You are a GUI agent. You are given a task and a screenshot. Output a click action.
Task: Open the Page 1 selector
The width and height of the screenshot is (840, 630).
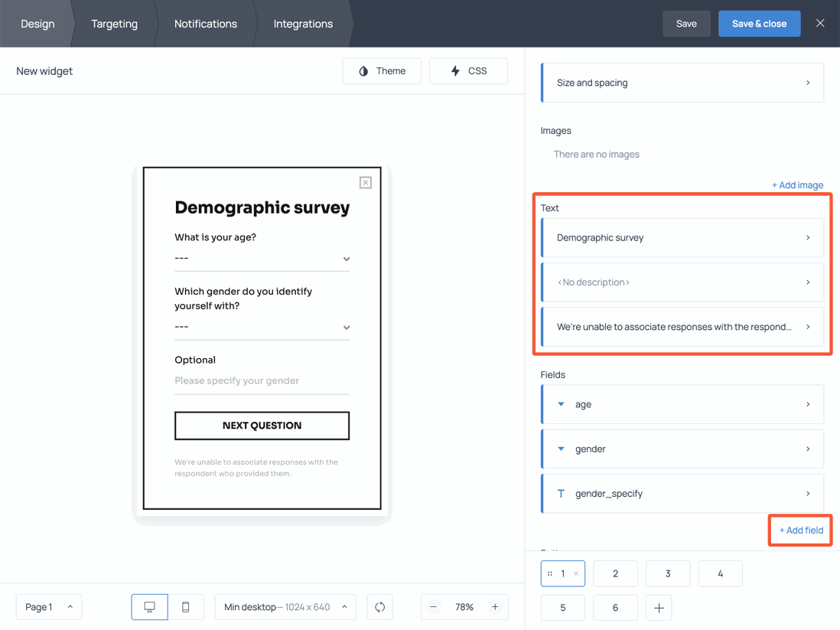click(x=48, y=606)
